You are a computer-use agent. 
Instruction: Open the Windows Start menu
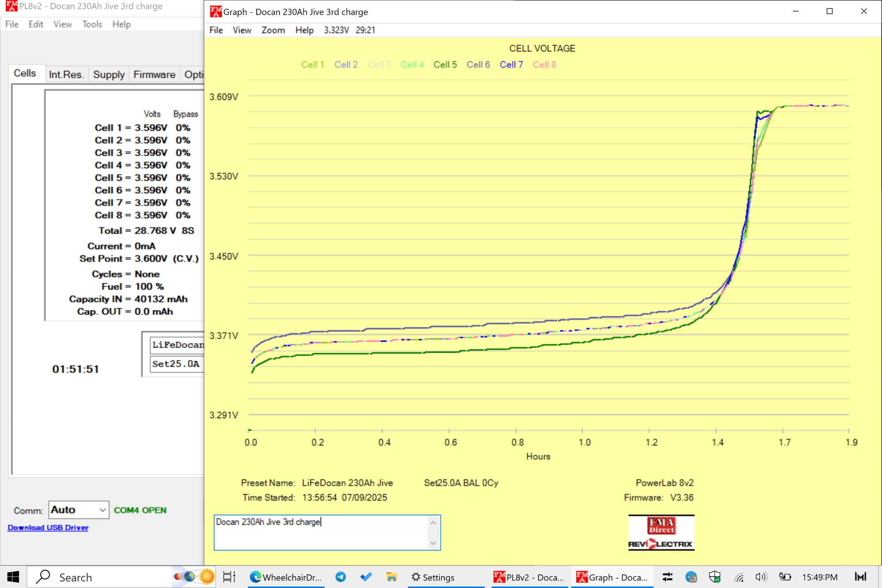(13, 577)
